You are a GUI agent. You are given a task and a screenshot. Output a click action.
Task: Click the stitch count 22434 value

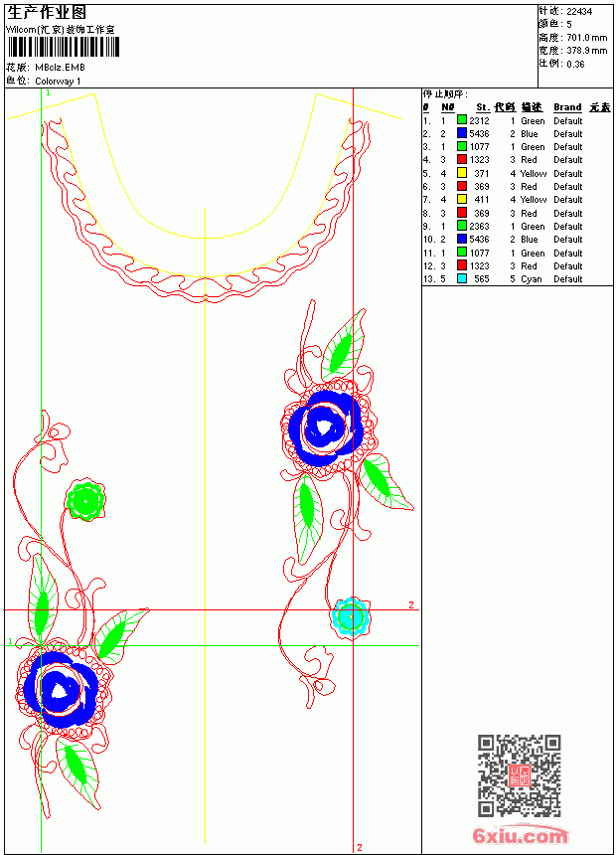(579, 12)
